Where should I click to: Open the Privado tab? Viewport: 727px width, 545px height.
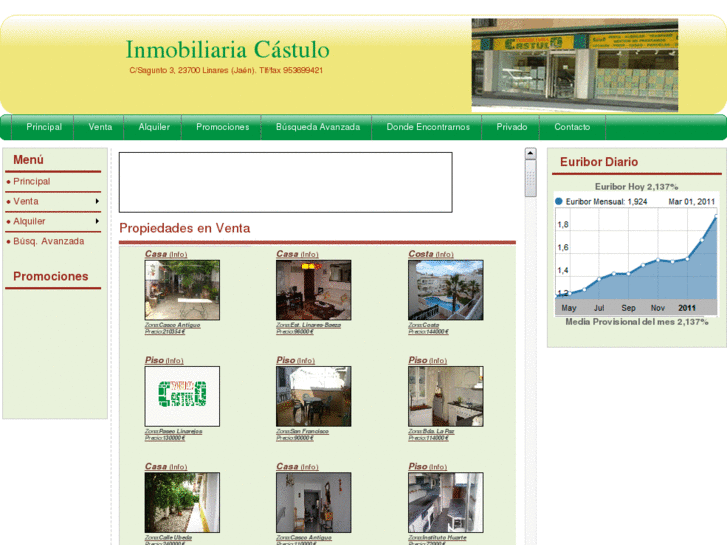click(511, 127)
